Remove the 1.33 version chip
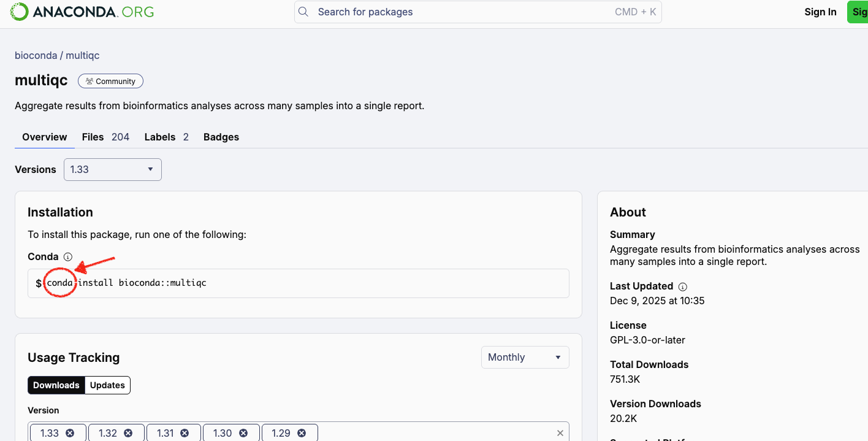 point(70,433)
